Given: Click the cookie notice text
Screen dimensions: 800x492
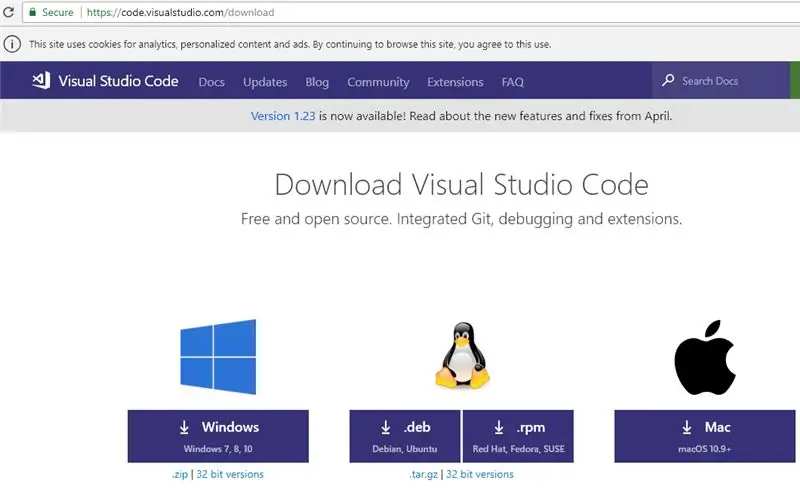Looking at the screenshot, I should tap(290, 44).
